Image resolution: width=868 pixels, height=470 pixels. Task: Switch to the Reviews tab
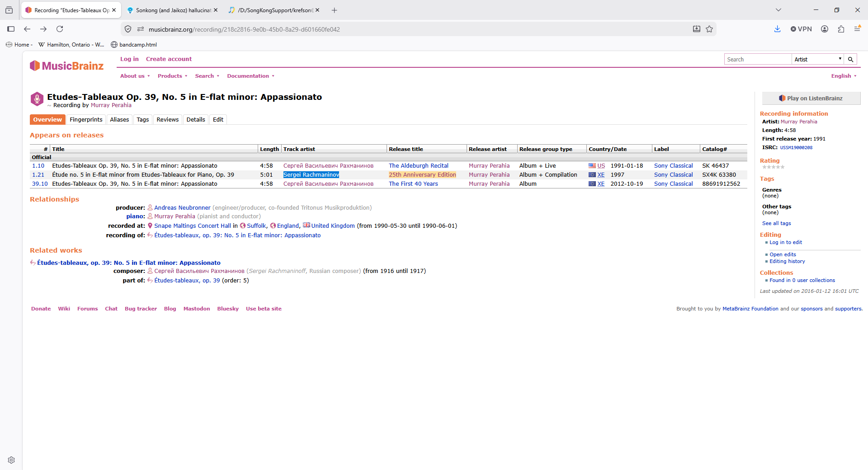pyautogui.click(x=168, y=119)
